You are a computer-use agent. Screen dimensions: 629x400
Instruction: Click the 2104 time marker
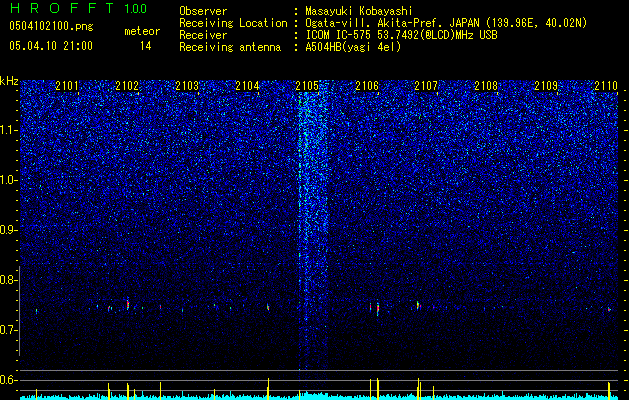pos(247,85)
